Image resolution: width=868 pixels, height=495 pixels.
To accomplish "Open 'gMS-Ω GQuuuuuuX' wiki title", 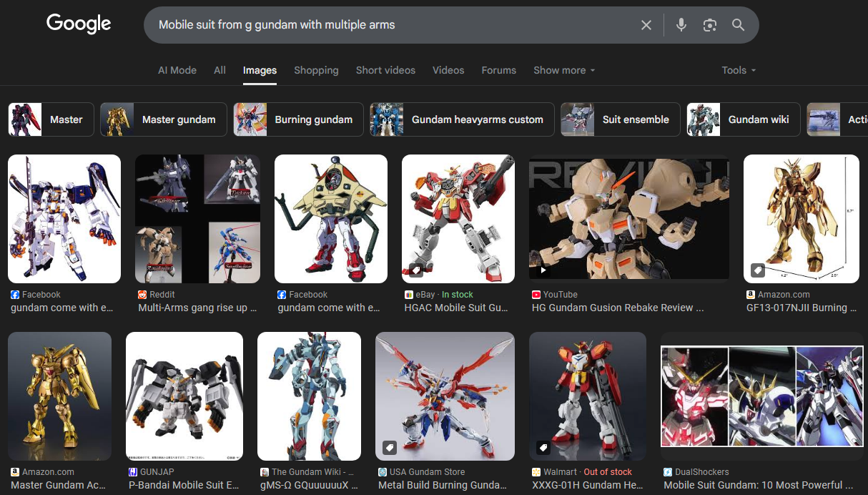I will coord(309,485).
